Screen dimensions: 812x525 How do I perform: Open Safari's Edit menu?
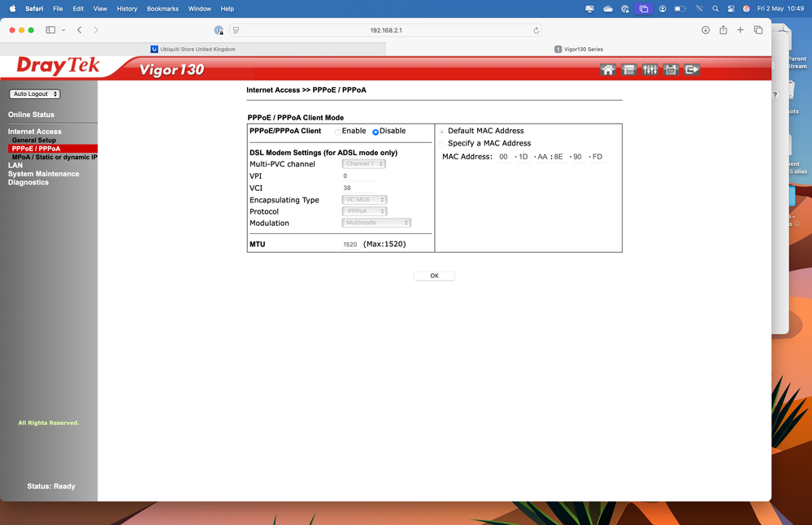click(78, 9)
